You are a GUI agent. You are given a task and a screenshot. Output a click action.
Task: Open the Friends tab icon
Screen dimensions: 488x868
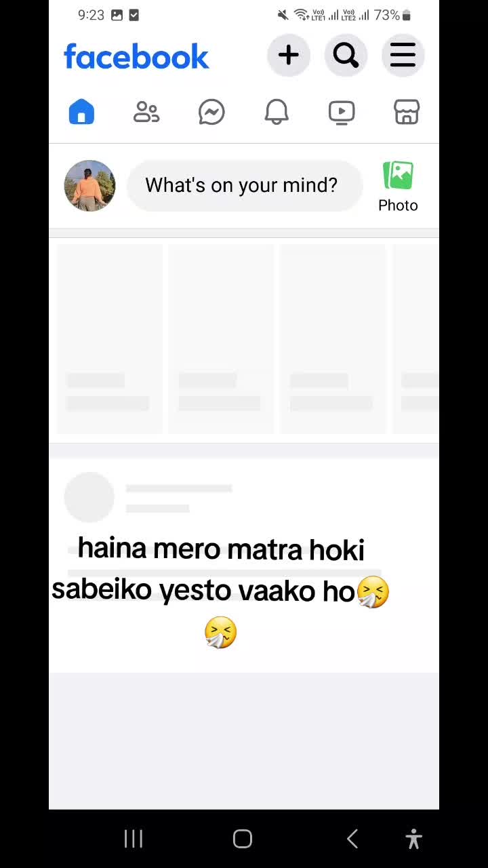tap(146, 112)
